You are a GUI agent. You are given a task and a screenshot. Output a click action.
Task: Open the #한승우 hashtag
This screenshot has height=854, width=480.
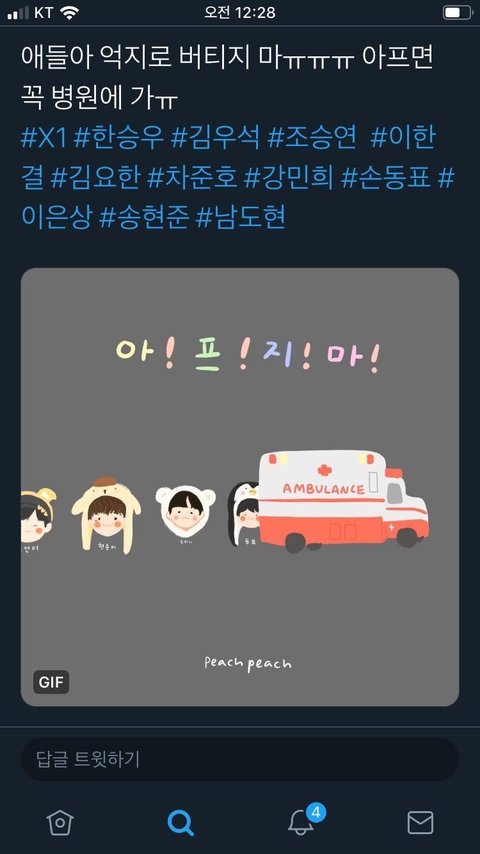point(118,138)
